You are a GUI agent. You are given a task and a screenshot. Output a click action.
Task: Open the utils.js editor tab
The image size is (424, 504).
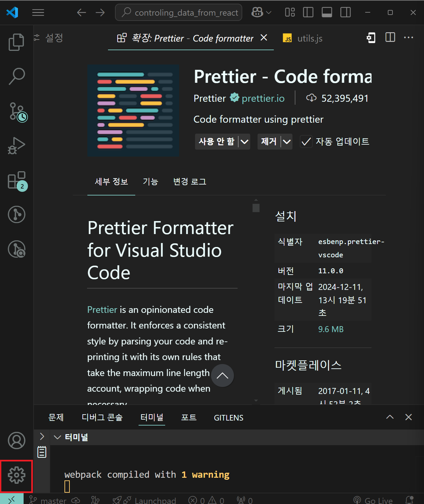tap(303, 38)
